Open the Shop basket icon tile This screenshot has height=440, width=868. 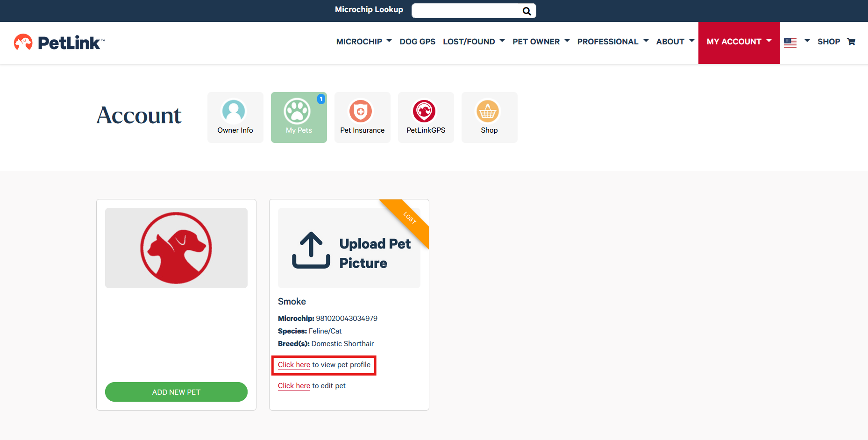[x=490, y=117]
